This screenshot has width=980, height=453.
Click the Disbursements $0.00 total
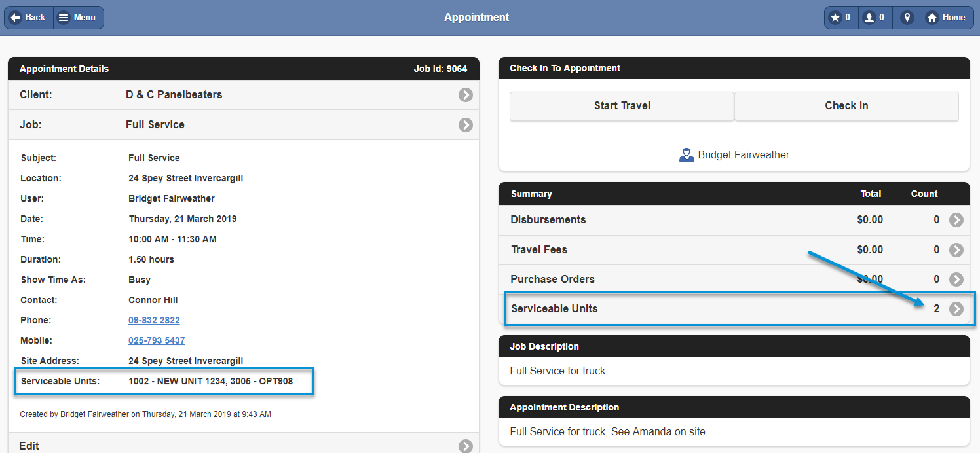[x=870, y=219]
